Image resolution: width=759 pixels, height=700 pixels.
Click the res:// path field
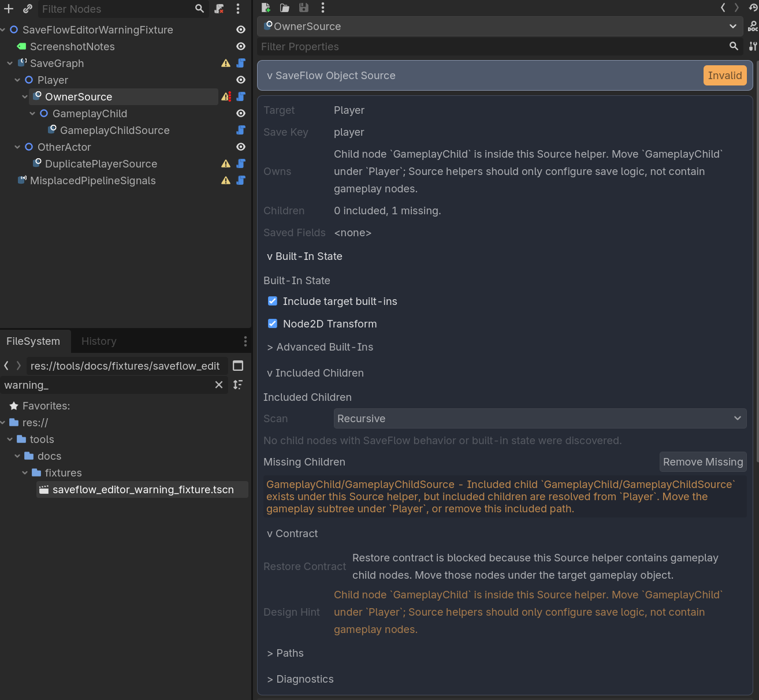click(x=126, y=366)
